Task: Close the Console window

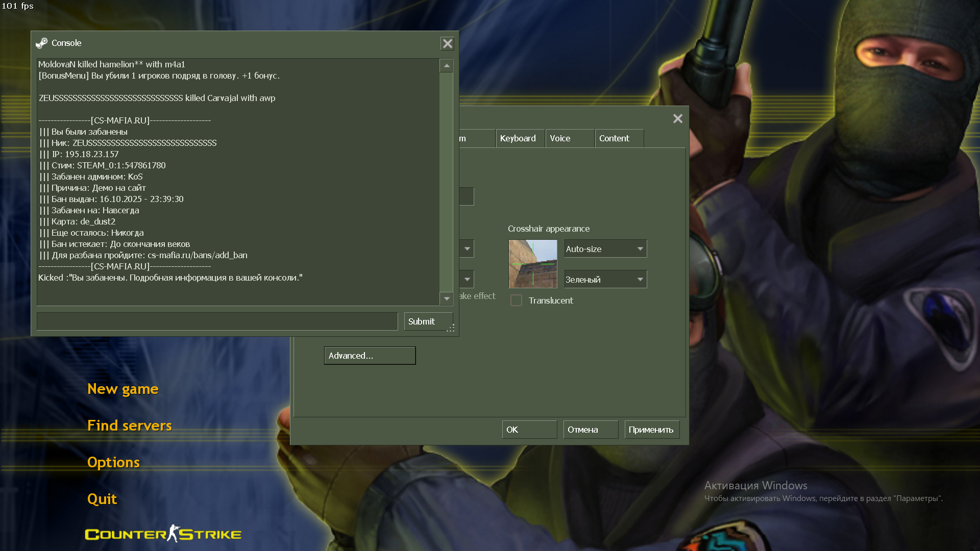Action: pos(447,44)
